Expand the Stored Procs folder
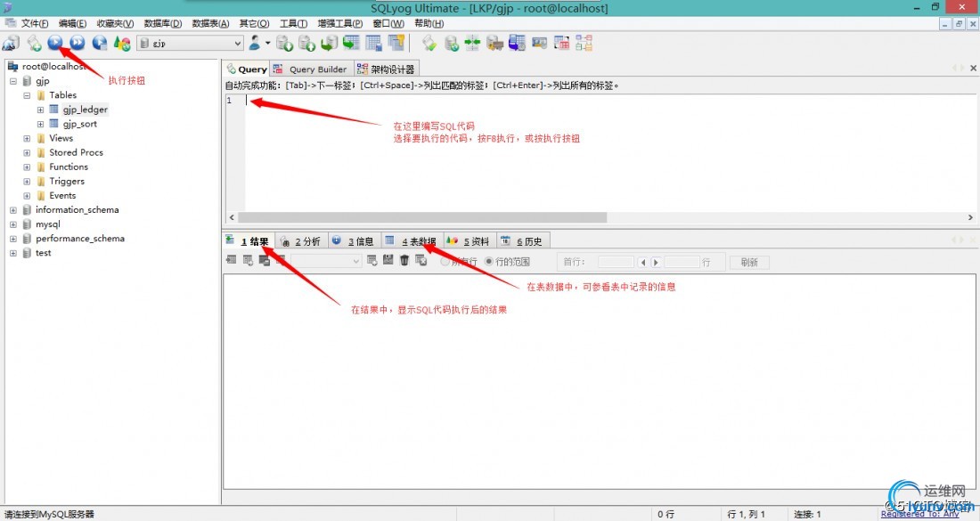The height and width of the screenshot is (521, 980). pos(27,153)
